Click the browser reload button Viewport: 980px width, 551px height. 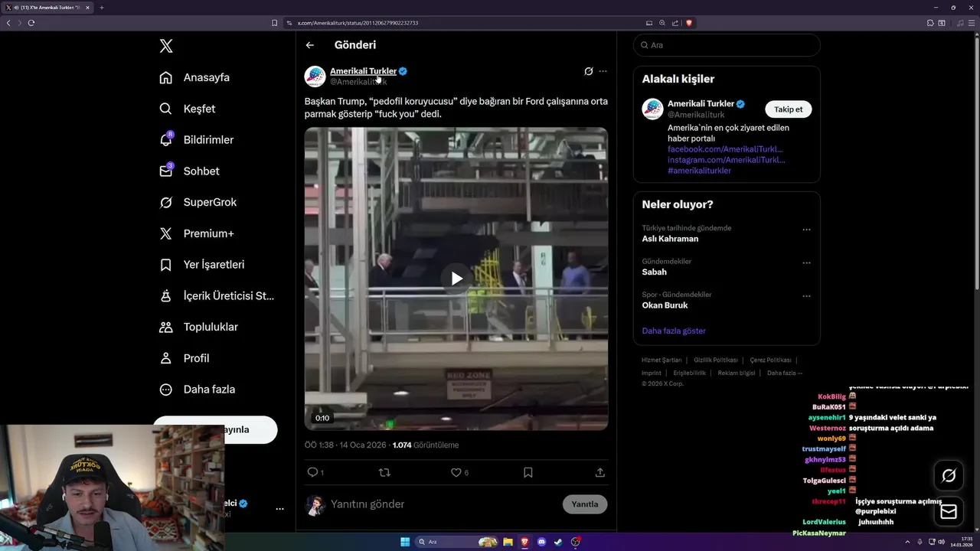click(x=31, y=23)
